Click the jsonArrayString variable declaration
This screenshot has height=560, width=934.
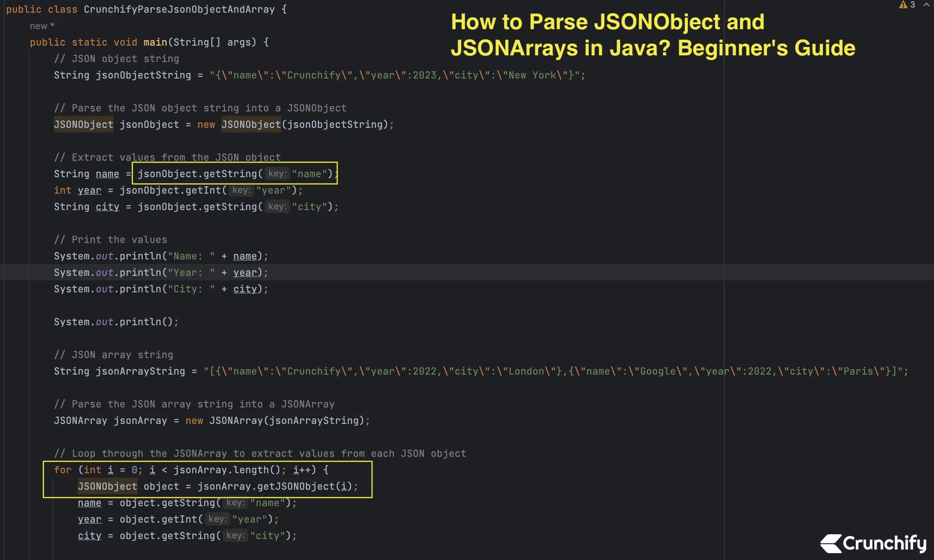[x=140, y=371]
